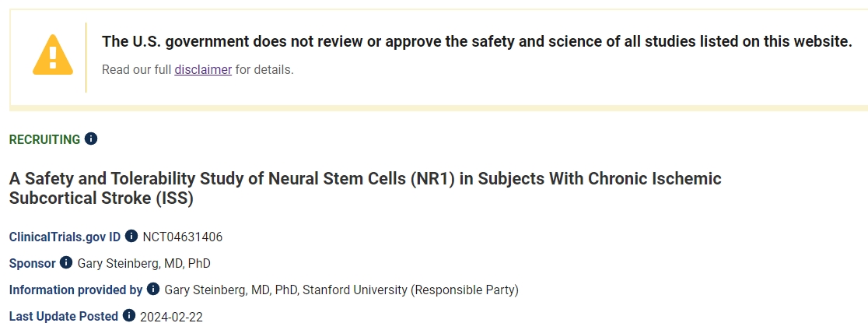
Task: Click sponsor name Gary Steinberg, MD, PhD
Action: coord(144,263)
